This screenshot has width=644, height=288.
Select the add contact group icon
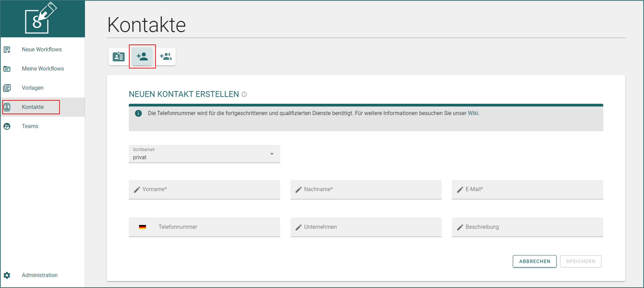point(166,57)
